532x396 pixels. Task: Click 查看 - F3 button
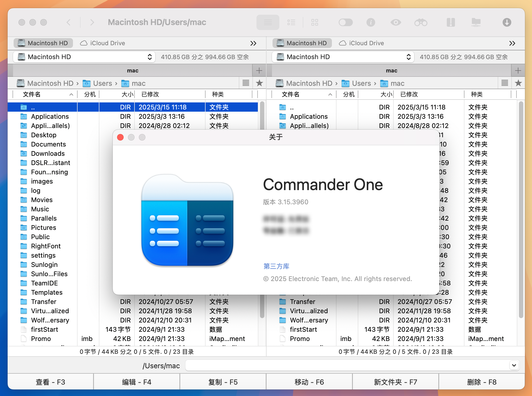pos(50,382)
